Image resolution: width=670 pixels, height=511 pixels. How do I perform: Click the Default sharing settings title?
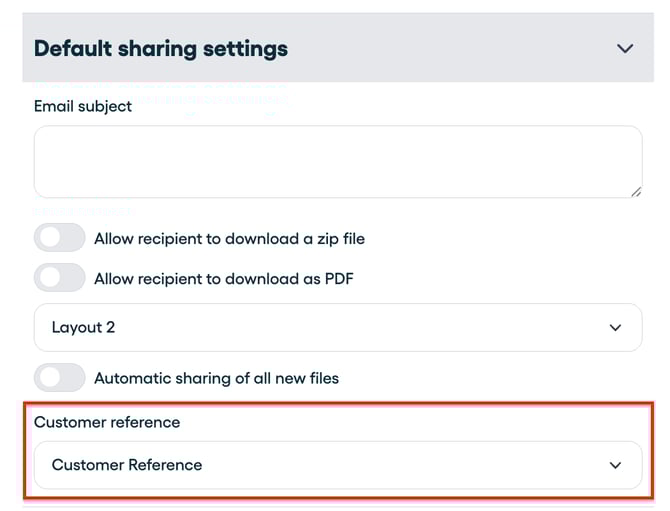161,48
